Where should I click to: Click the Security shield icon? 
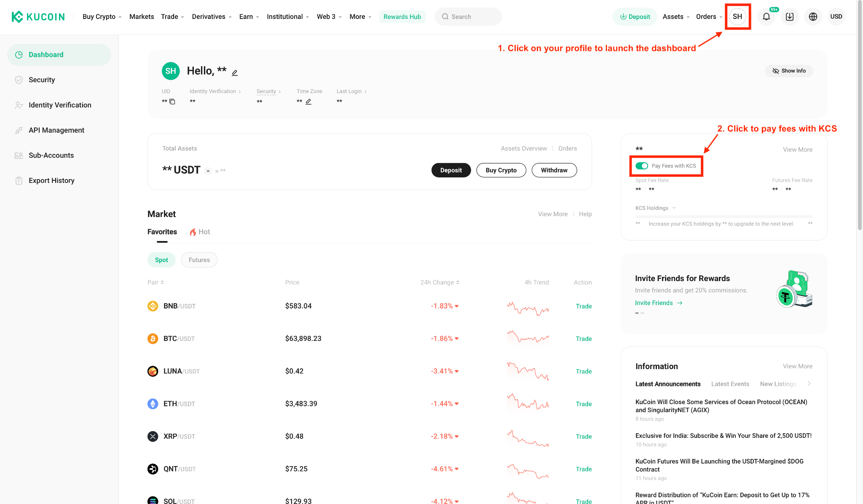pos(19,80)
